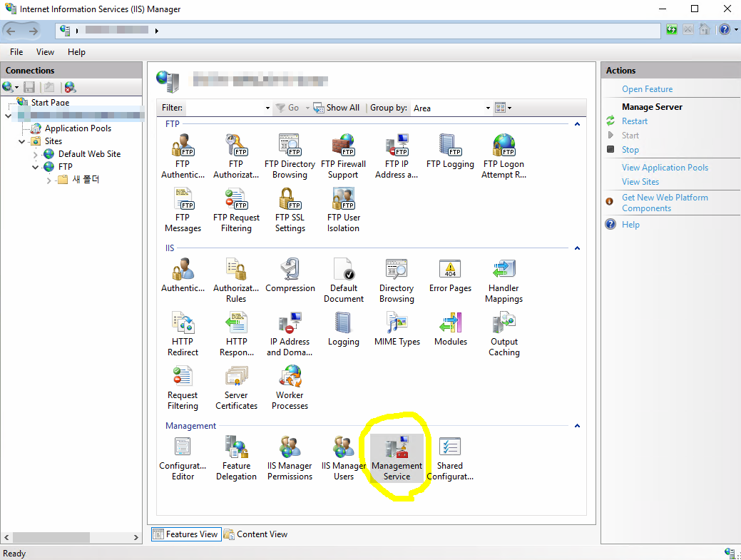Open HTTP Redirect feature
The height and width of the screenshot is (560, 741).
(183, 334)
